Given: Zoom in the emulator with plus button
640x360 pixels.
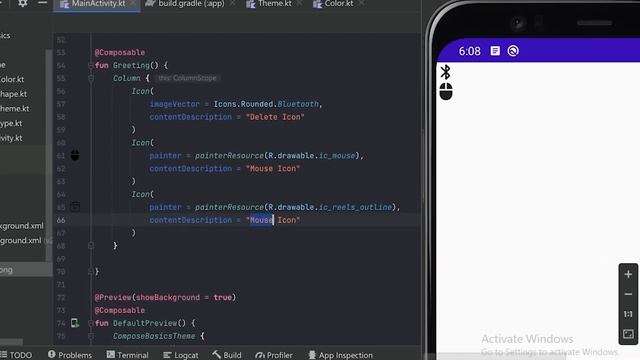Looking at the screenshot, I should pyautogui.click(x=628, y=274).
